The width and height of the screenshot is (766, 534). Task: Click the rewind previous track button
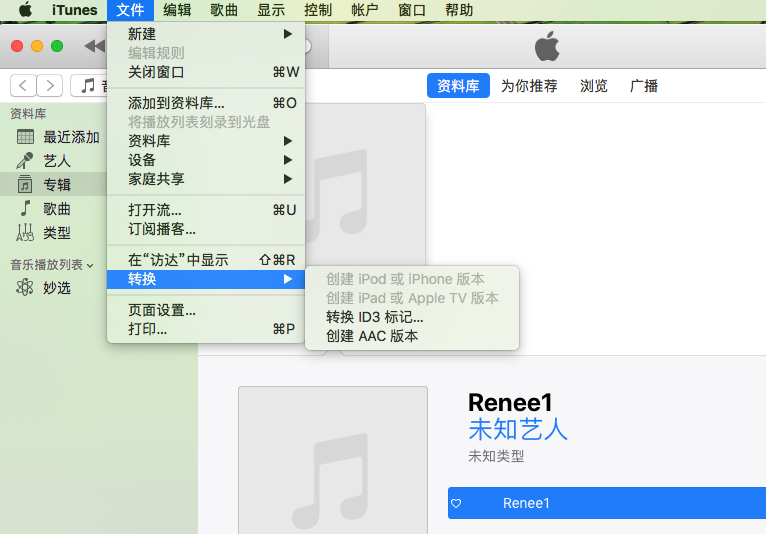coord(94,46)
